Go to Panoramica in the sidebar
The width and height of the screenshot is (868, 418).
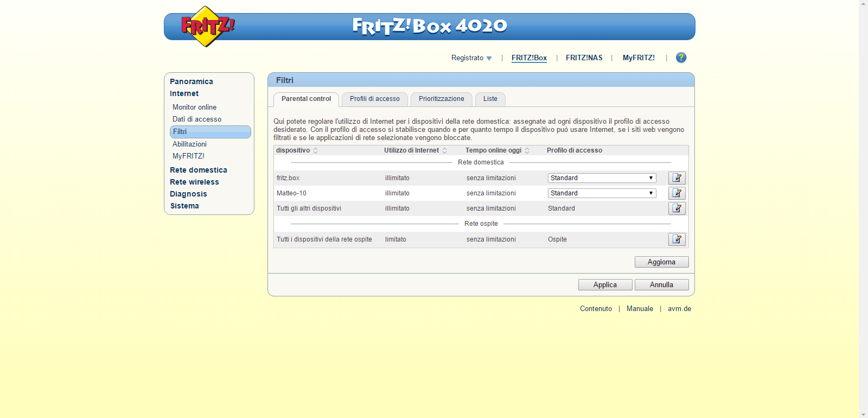pyautogui.click(x=192, y=81)
